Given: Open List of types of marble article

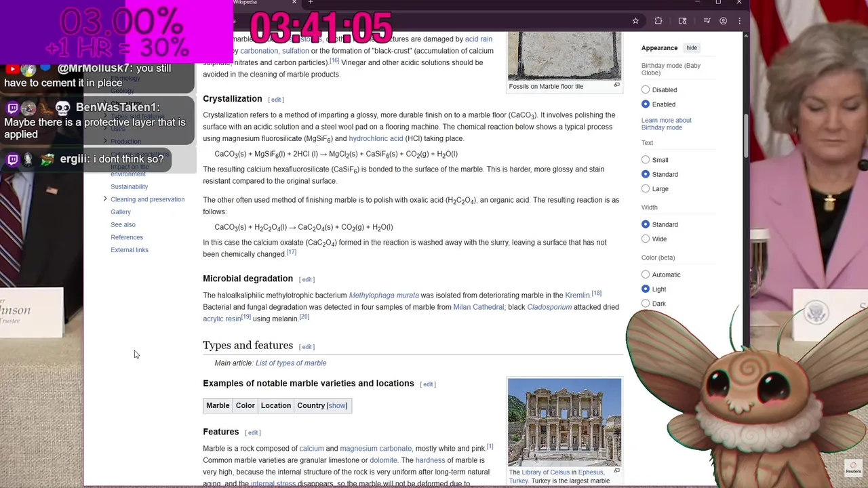Looking at the screenshot, I should pos(290,363).
